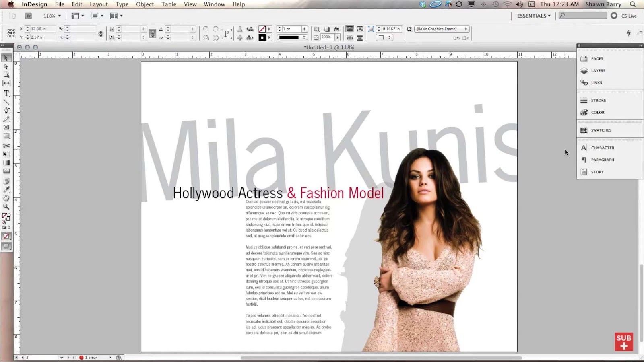Select the Gradient Feather tool
This screenshot has height=362, width=644.
point(6,171)
